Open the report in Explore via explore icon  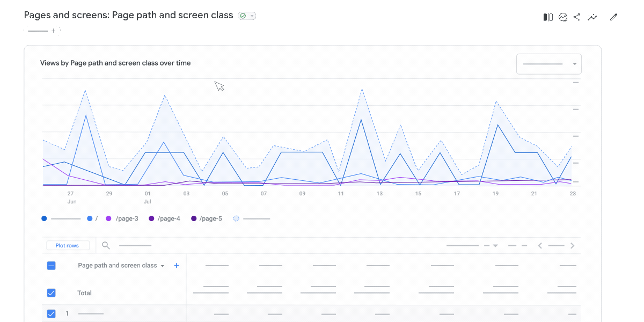coord(592,17)
